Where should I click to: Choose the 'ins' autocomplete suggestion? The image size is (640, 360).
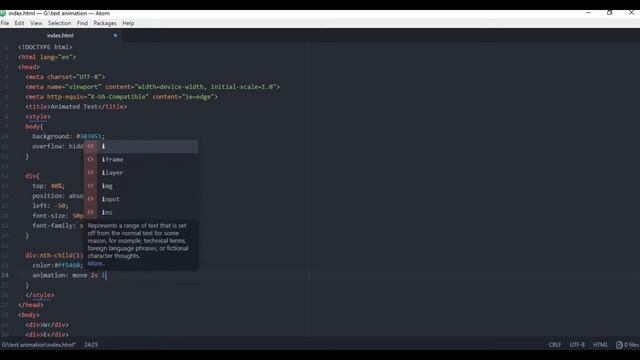coord(141,212)
